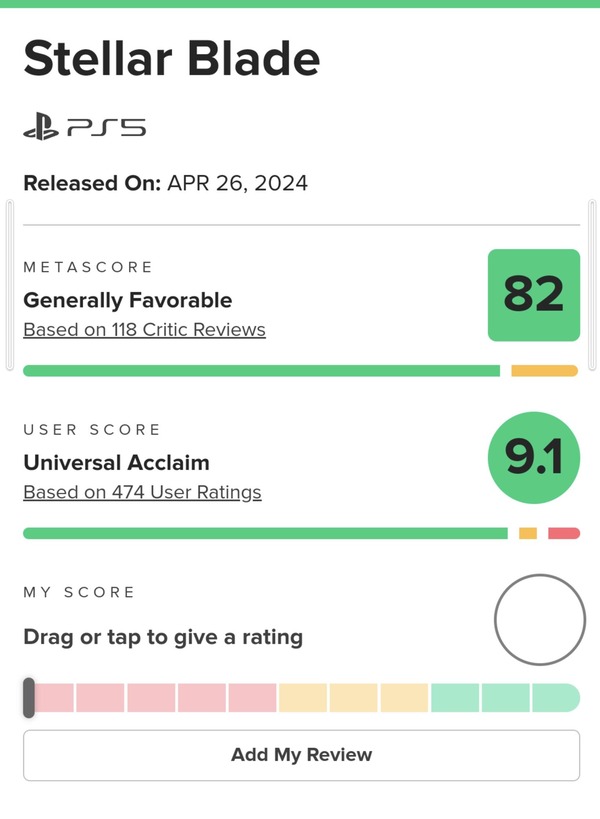Open Based on 118 Critic Reviews link

point(145,330)
